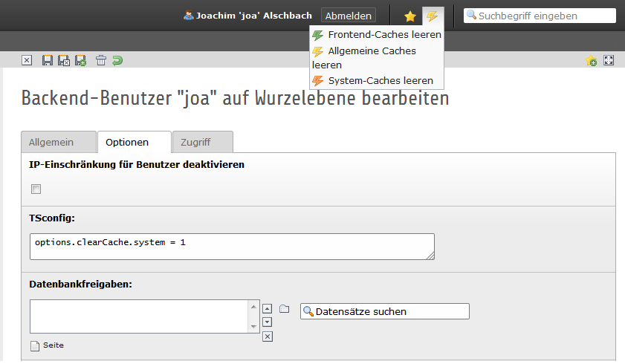Click the 'TSconfig:' field label
Screen dimensions: 625x364
tap(52, 218)
